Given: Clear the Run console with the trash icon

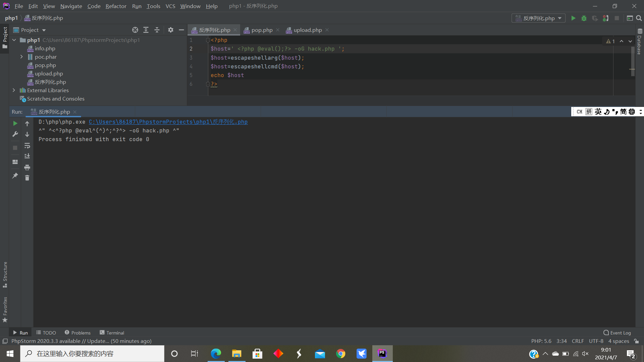Looking at the screenshot, I should (x=27, y=178).
